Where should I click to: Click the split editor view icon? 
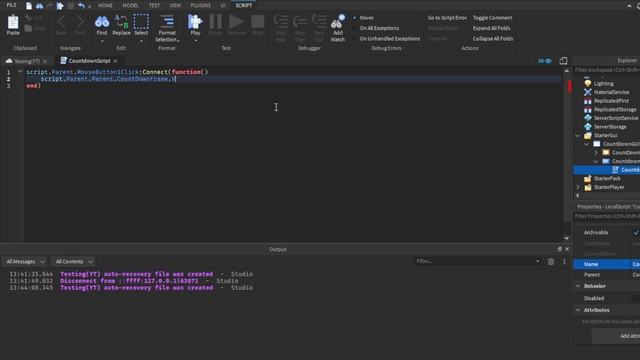click(563, 61)
